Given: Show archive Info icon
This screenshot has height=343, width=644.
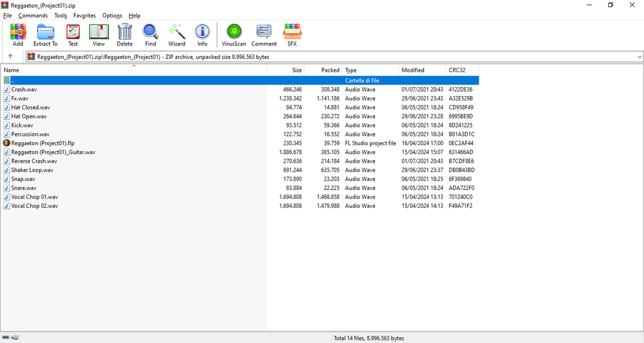Looking at the screenshot, I should pos(202,35).
